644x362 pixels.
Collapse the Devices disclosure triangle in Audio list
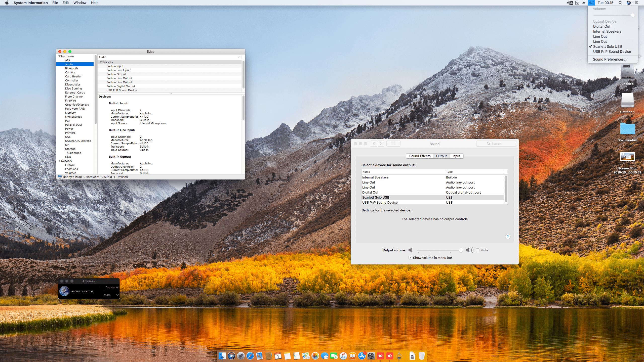click(x=101, y=62)
